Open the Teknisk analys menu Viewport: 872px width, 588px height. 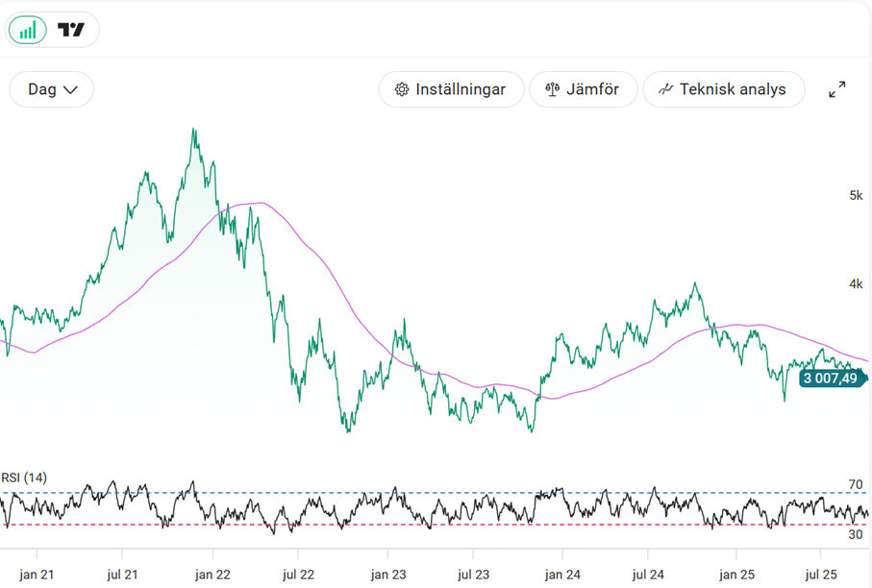pos(722,89)
